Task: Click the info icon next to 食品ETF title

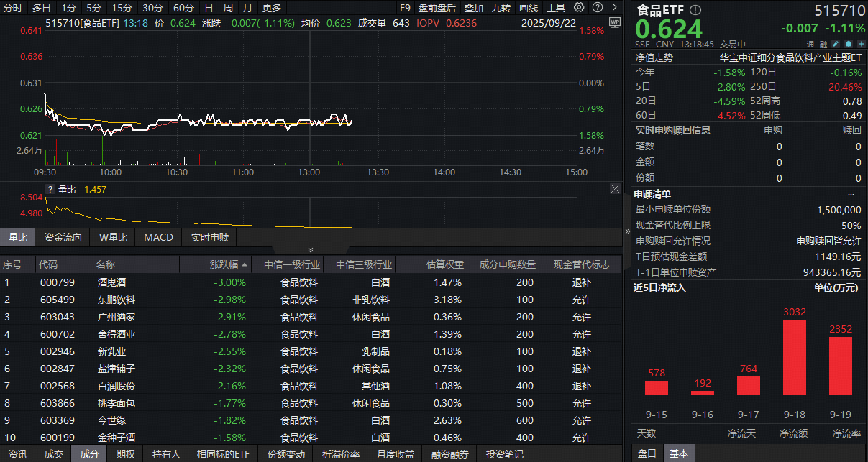Action: [x=694, y=10]
